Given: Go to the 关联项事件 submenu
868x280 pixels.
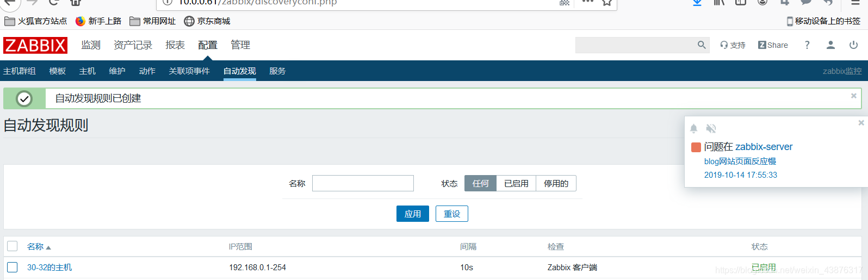Looking at the screenshot, I should coord(189,71).
